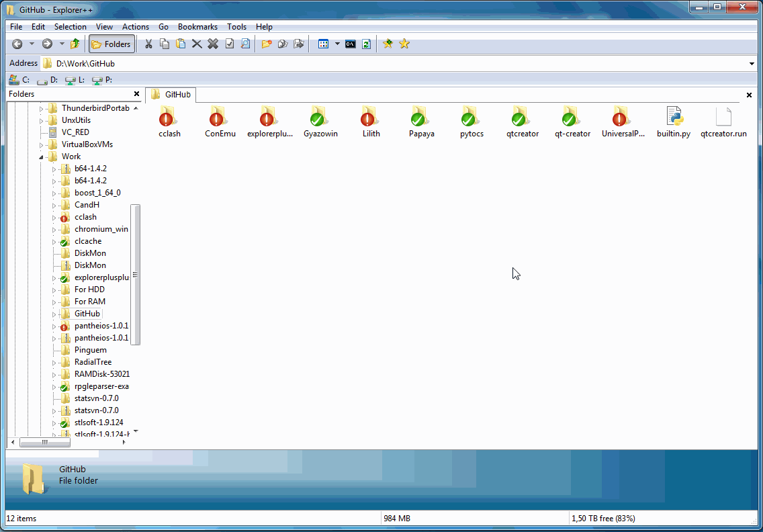Screen dimensions: 763x532
Task: Paste files using clipboard icon
Action: point(181,44)
